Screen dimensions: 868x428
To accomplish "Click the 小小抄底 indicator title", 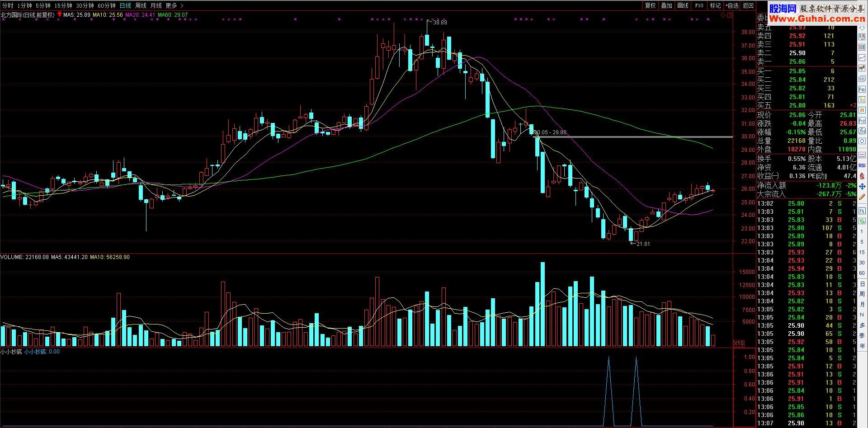I will [11, 352].
